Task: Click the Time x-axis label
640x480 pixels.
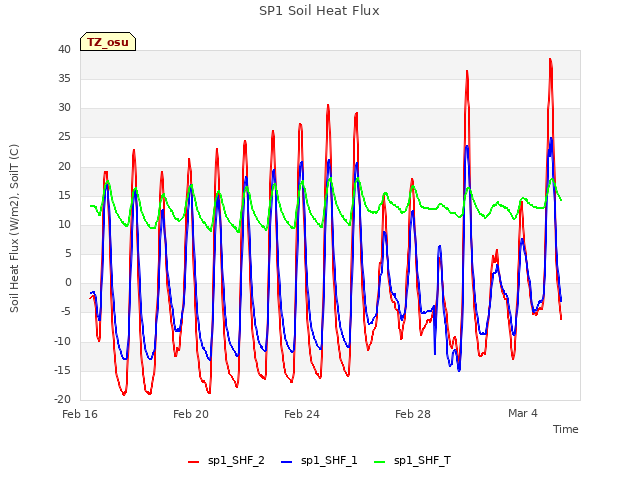Action: coord(565,429)
